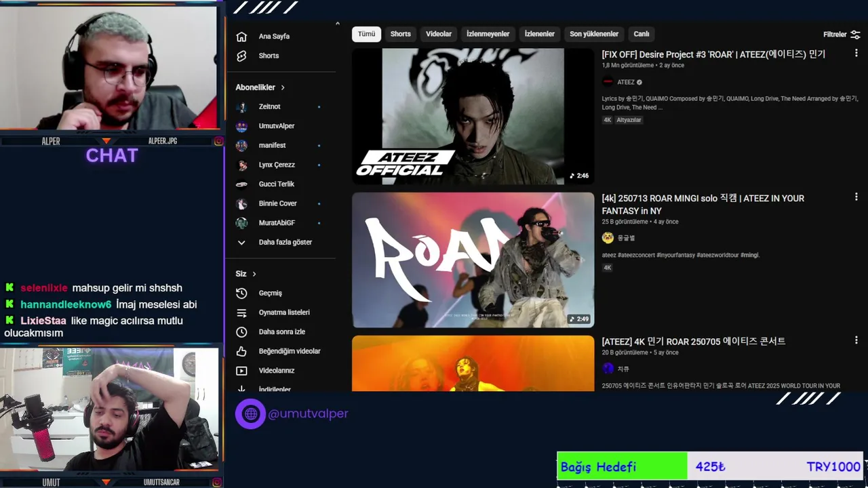Open UmutvAlper channel avatar in subscriptions

pos(241,126)
